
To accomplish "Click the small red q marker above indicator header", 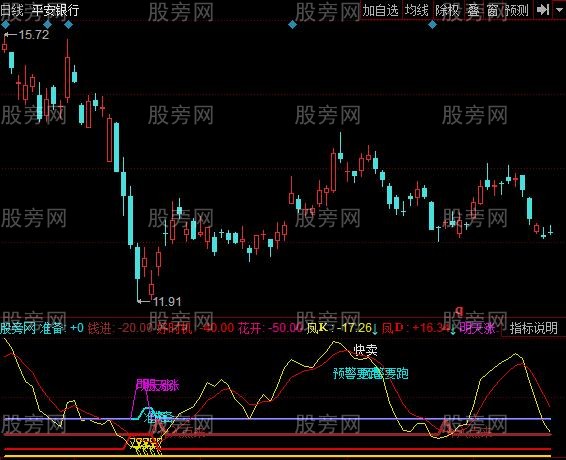I will coord(459,310).
